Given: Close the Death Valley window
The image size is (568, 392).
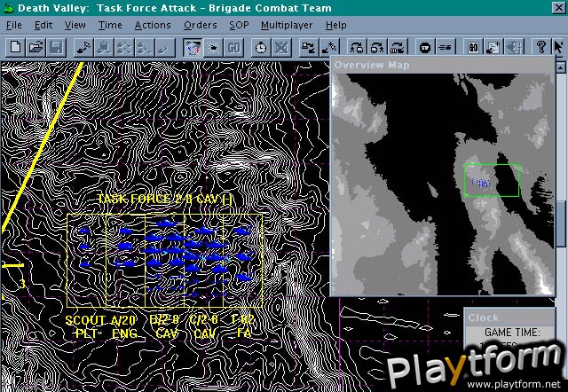Looking at the screenshot, I should [559, 8].
